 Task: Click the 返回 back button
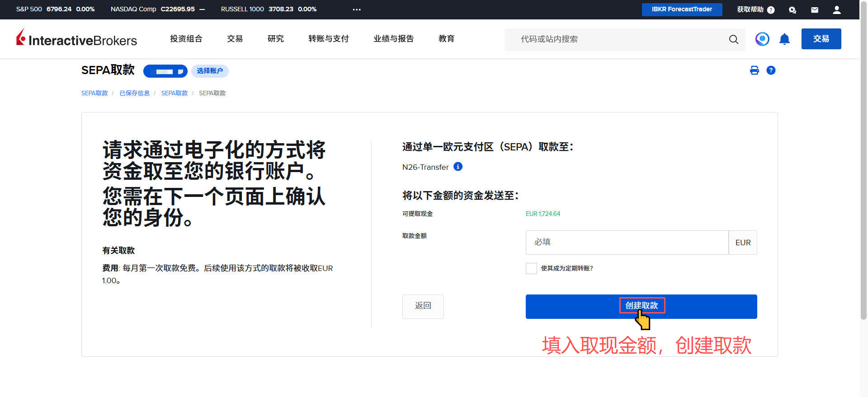[x=423, y=306]
